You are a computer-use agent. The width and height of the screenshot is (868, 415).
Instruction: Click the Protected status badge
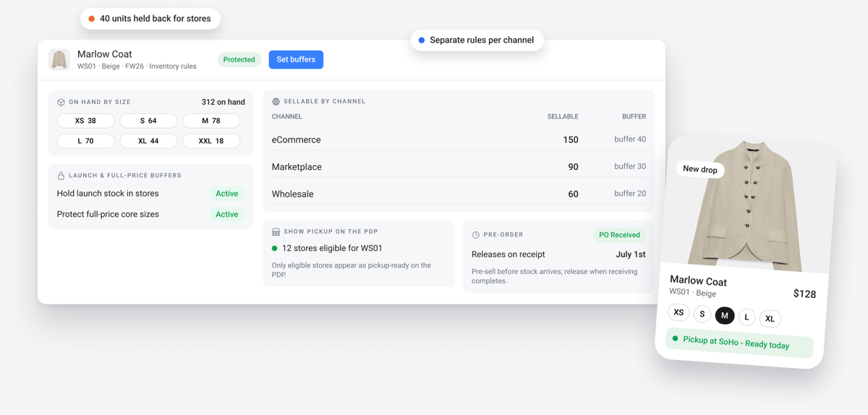point(239,59)
